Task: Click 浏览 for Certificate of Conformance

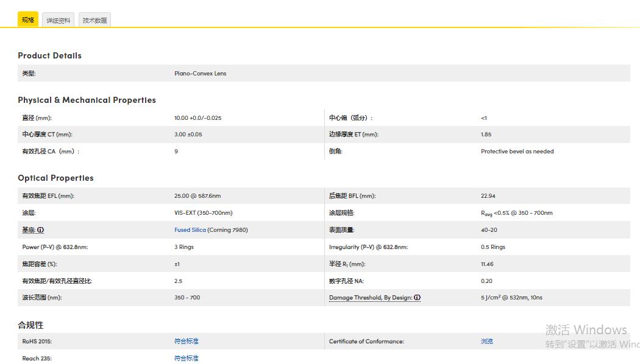Action: point(486,341)
